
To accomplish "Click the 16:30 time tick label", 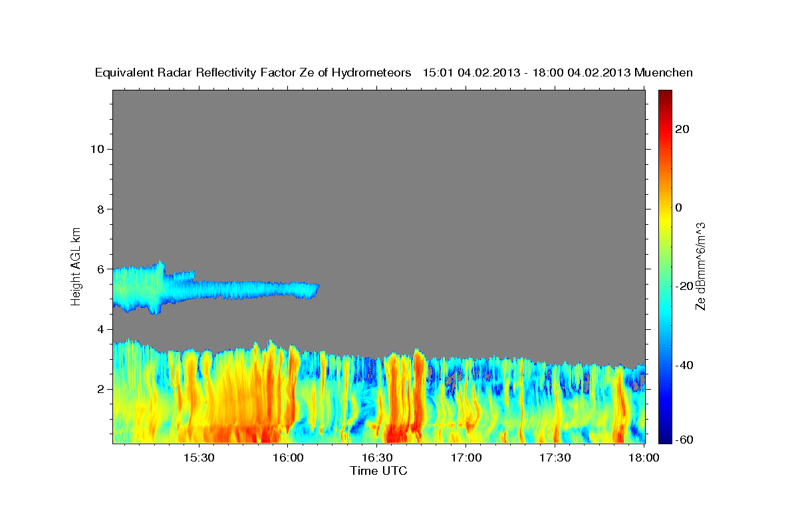I will (377, 458).
